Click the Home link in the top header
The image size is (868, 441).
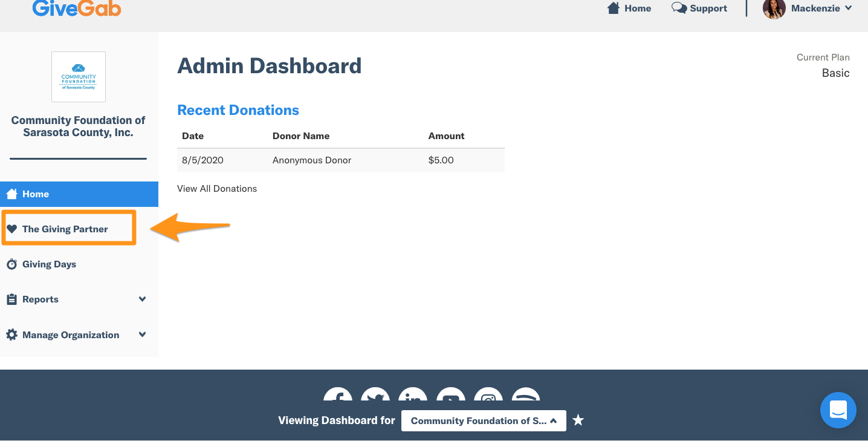coord(638,8)
